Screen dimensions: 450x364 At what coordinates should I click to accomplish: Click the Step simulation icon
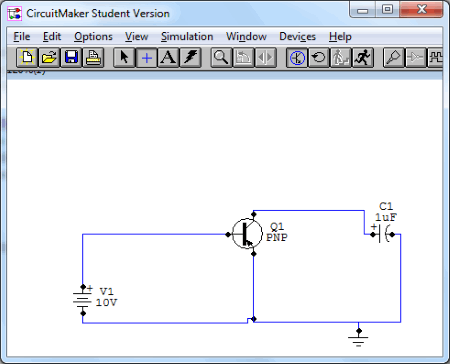(x=341, y=58)
